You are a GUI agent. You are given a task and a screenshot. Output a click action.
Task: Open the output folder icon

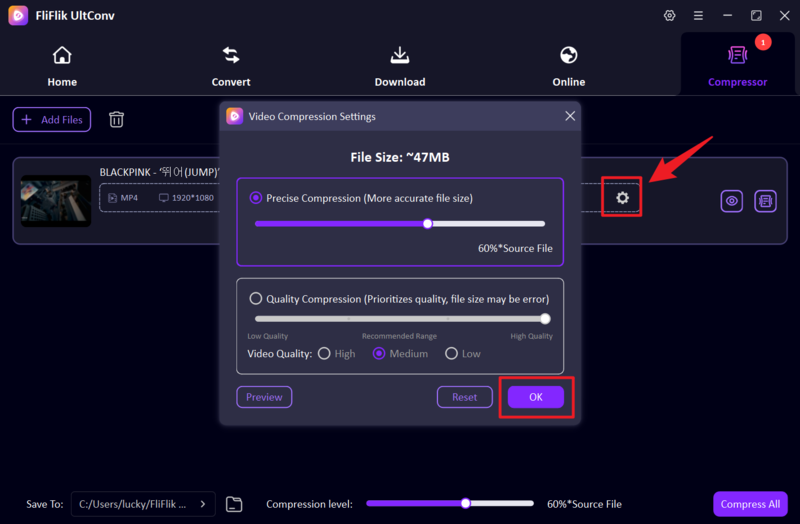click(234, 504)
